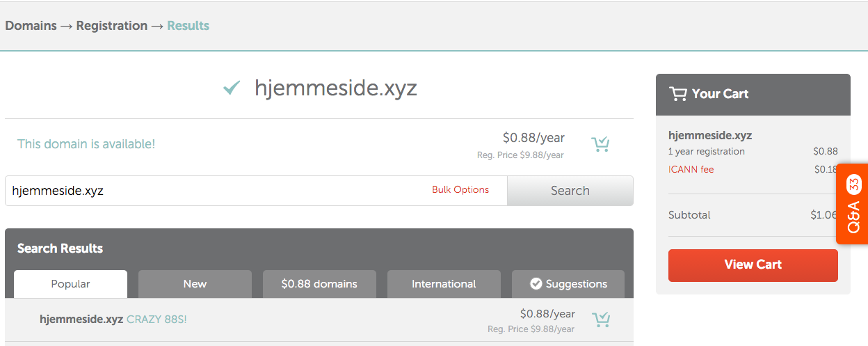
Task: Toggle the Suggestions tab checkmark icon
Action: (536, 284)
